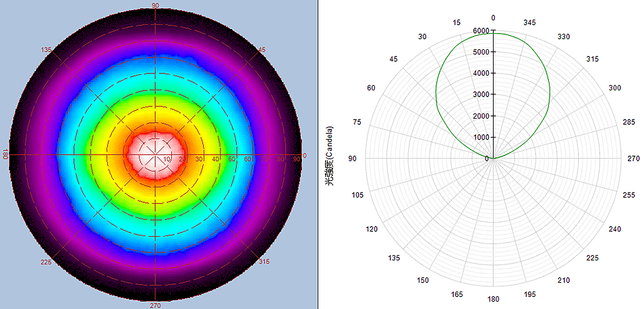Click the green curve's peak at 0 degrees

pos(493,34)
